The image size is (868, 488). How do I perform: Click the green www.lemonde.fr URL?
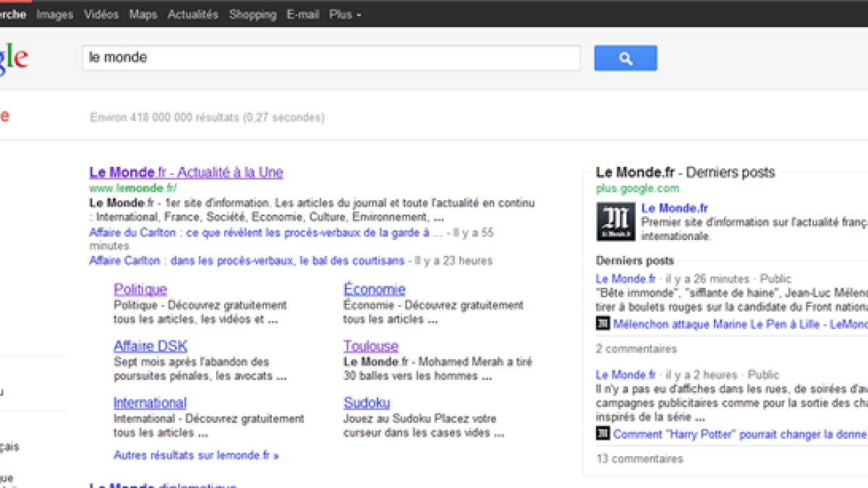coord(132,188)
